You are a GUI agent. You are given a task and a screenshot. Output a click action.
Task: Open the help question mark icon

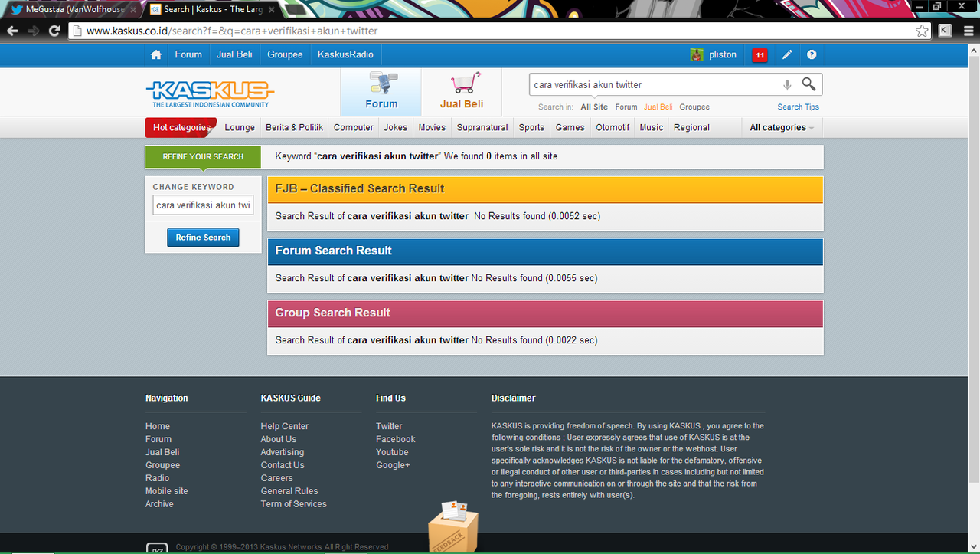tap(812, 54)
